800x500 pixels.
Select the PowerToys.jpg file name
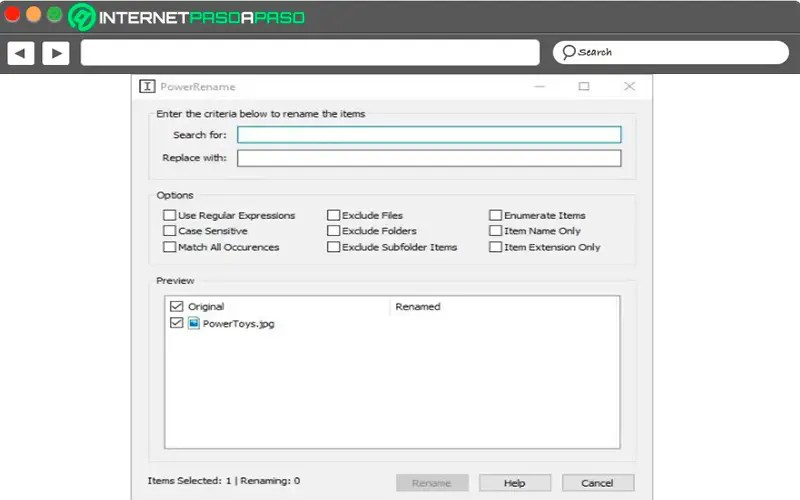238,323
